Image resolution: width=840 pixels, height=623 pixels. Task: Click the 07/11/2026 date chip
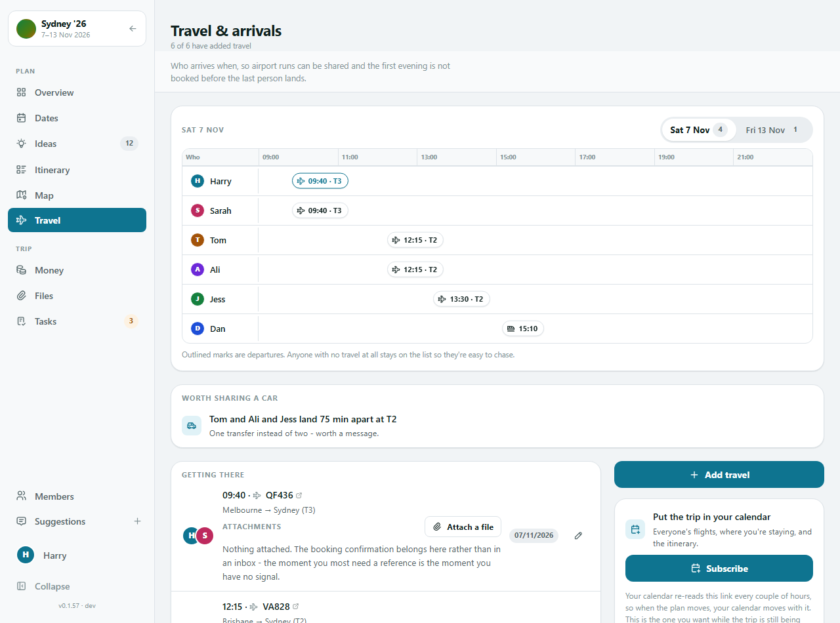(534, 535)
